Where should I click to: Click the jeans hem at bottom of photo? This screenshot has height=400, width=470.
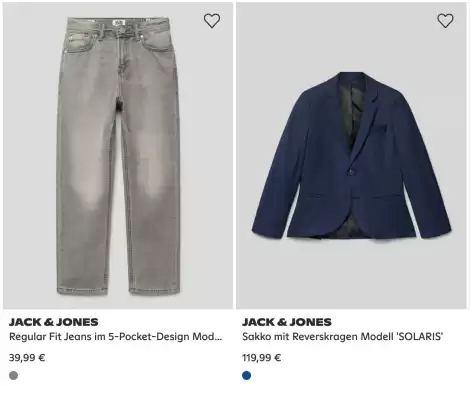(118, 288)
